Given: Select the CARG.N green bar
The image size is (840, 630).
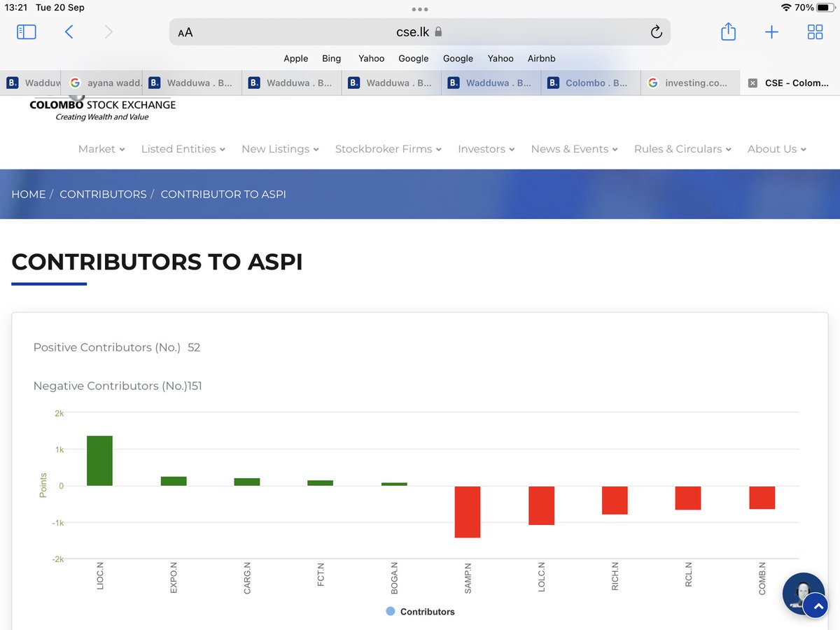Looking at the screenshot, I should (x=247, y=482).
